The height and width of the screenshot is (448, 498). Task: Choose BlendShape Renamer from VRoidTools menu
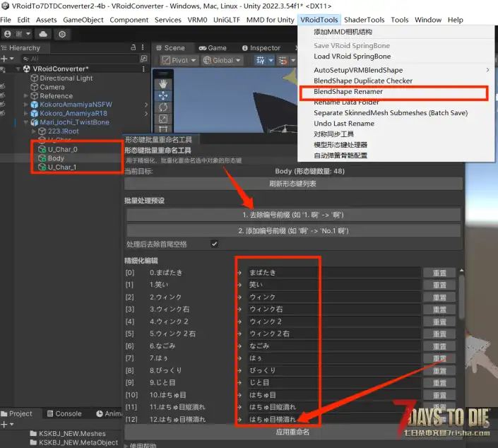(348, 92)
